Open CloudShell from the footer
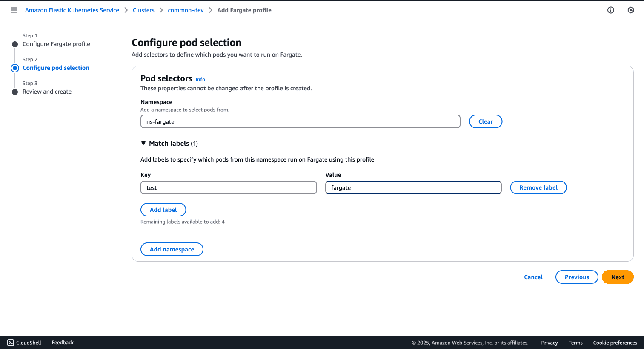The height and width of the screenshot is (349, 644). [24, 343]
